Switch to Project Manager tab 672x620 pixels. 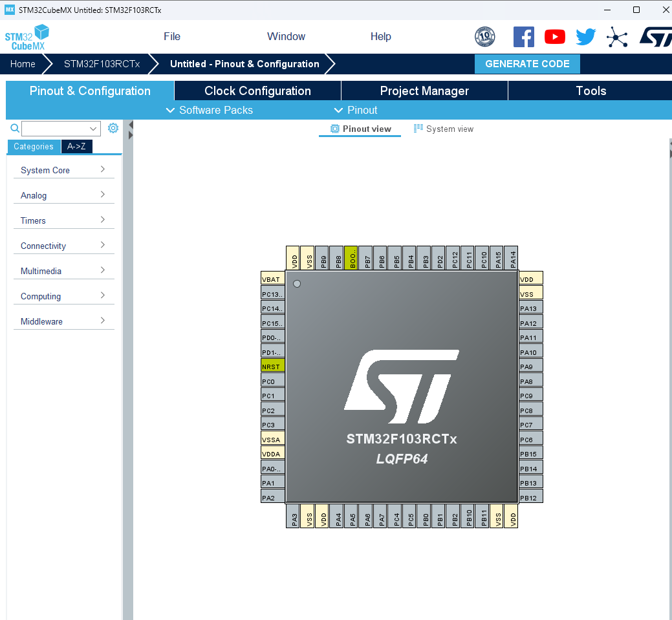coord(424,91)
